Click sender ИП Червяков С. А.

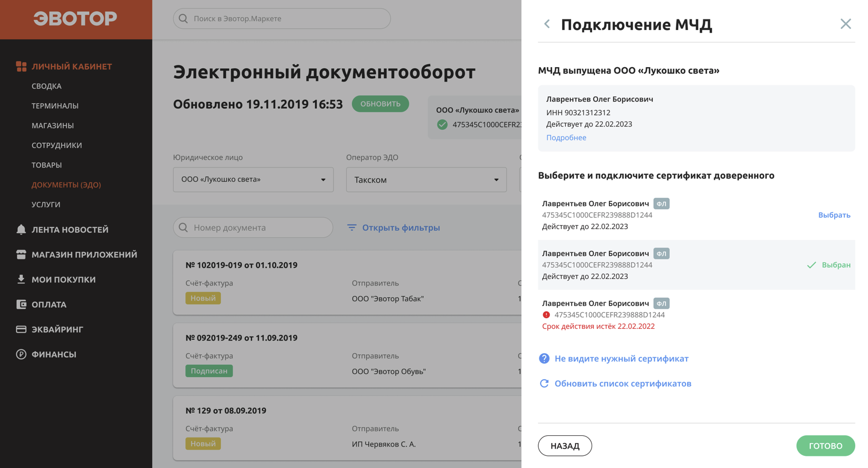click(x=384, y=444)
